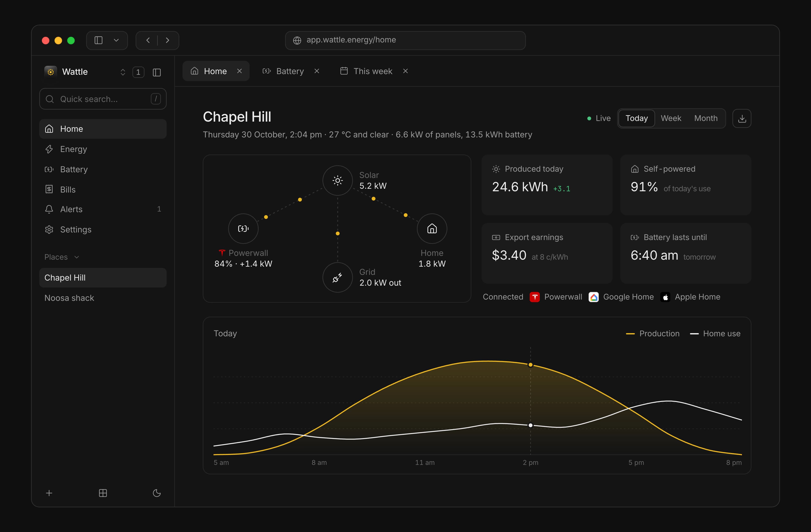Select the Noosa shack place
Screen dimensions: 811x532
103,298
